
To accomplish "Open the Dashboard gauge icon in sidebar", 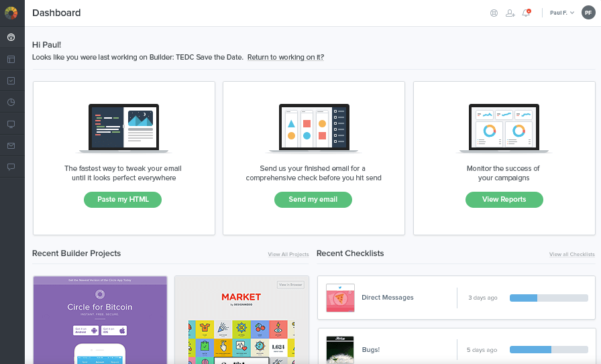I will (x=11, y=37).
